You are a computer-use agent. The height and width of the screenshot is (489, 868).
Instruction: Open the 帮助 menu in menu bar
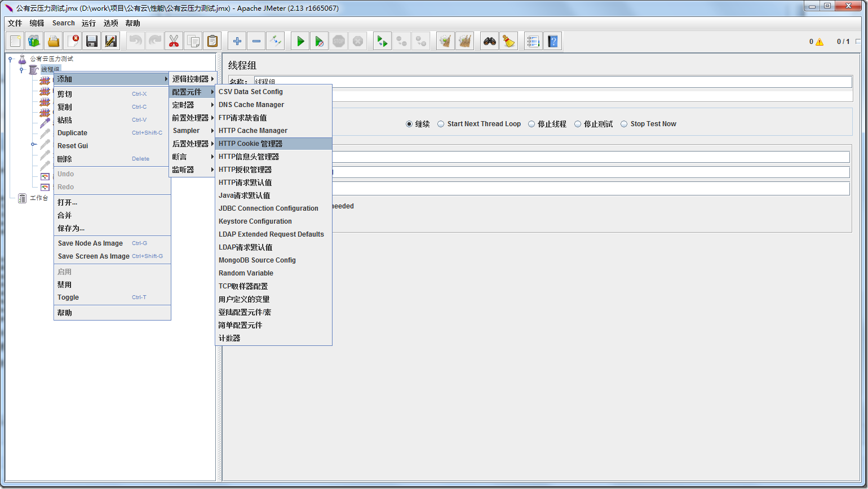pos(133,23)
